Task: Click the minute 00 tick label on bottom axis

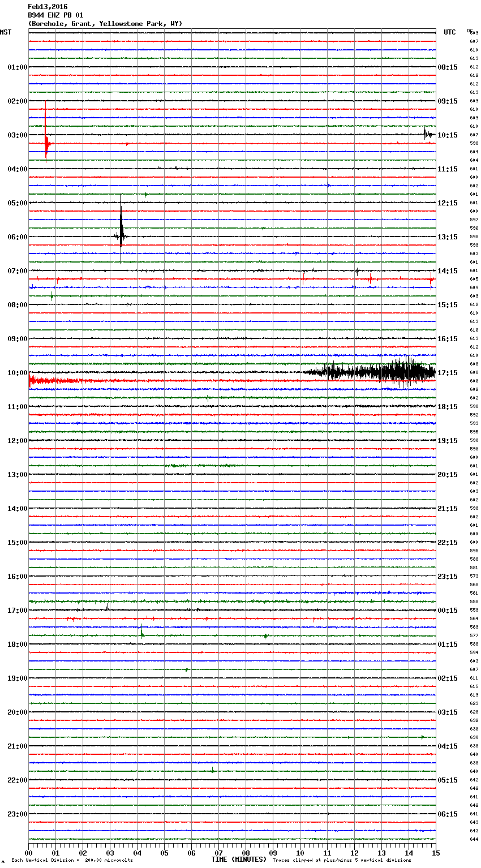Action: coord(28,853)
